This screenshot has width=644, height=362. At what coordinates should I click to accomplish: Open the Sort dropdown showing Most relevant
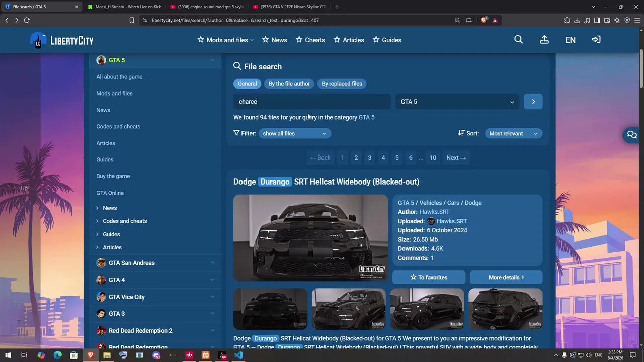click(x=514, y=133)
